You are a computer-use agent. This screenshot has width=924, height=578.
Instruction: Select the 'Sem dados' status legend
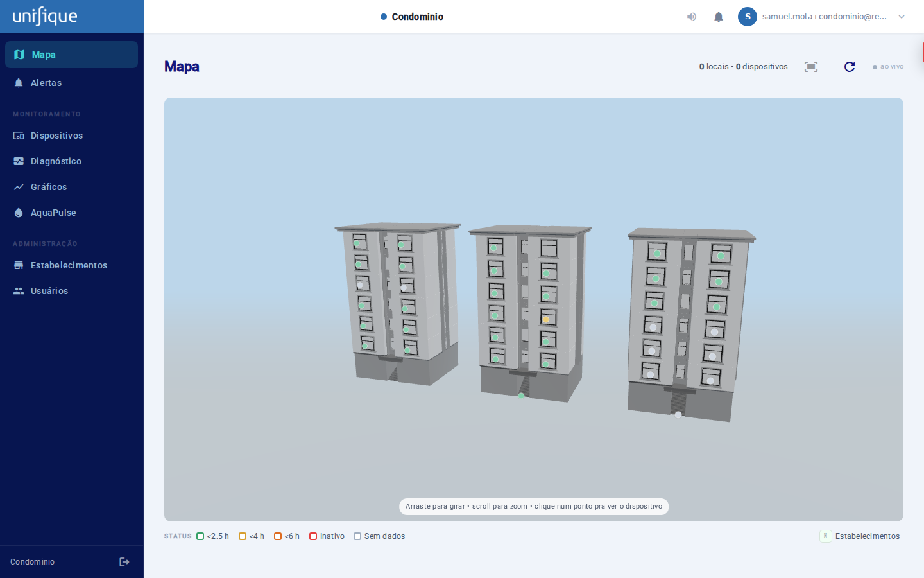coord(379,536)
